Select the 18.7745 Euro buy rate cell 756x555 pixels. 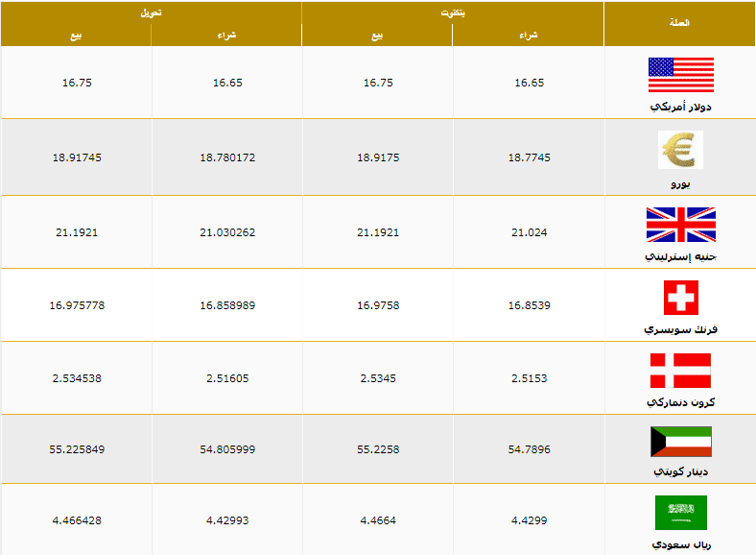pos(529,157)
